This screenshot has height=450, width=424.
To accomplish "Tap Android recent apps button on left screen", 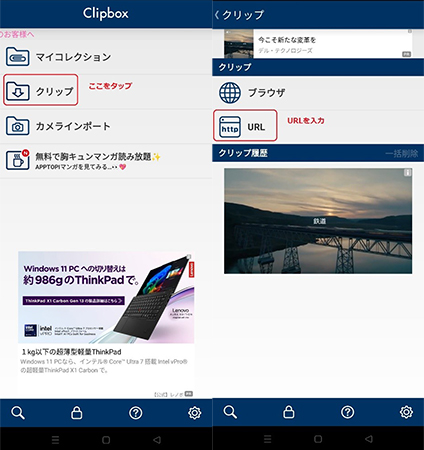I will click(55, 440).
